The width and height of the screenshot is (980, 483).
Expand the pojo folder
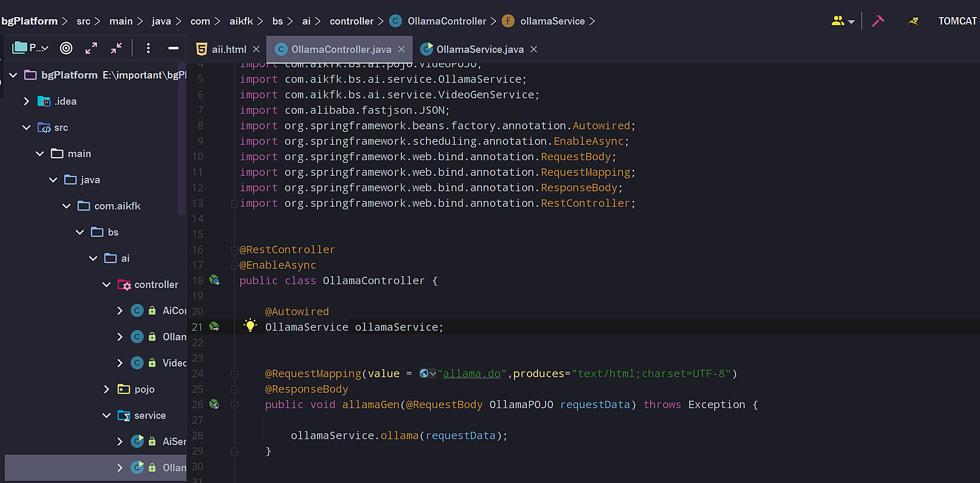point(106,389)
